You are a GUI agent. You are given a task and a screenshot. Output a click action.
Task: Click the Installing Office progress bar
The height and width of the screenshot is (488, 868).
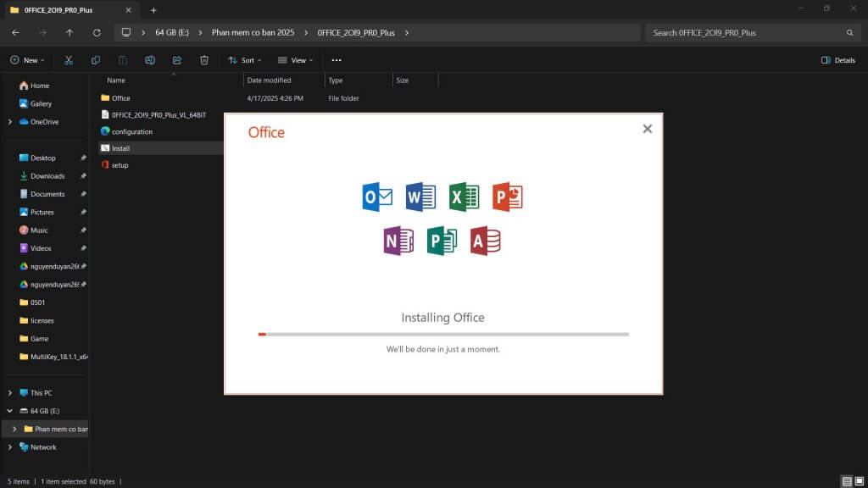pos(443,334)
